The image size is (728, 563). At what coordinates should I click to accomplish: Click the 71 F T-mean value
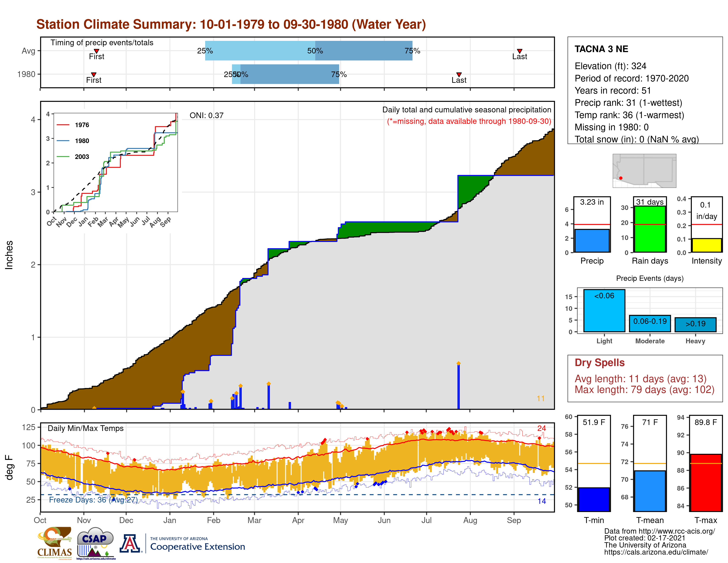(650, 422)
